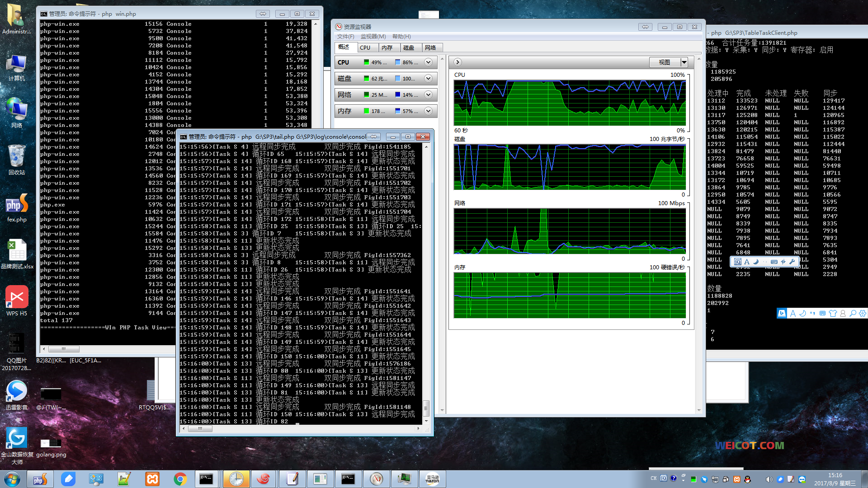Image resolution: width=868 pixels, height=488 pixels.
Task: Open the Amazon taskbar icon
Action: [x=432, y=479]
